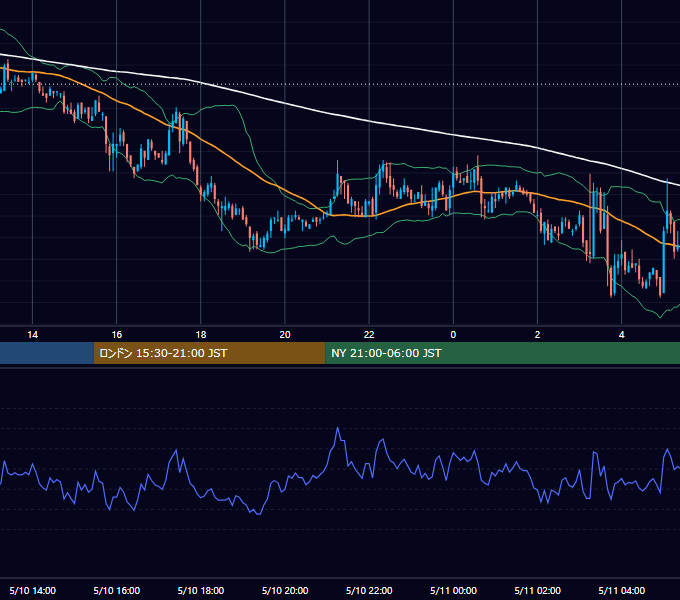
Task: Click the NY session bar 21:00-06:00 JST
Action: 503,353
